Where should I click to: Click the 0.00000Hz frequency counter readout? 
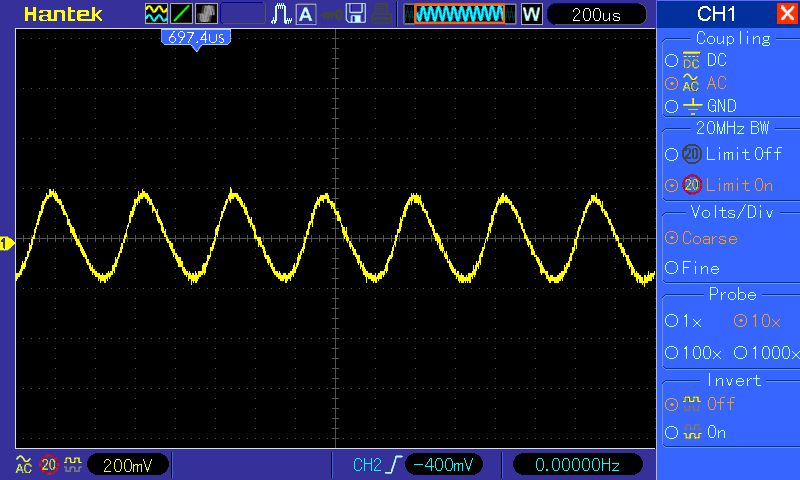point(577,465)
